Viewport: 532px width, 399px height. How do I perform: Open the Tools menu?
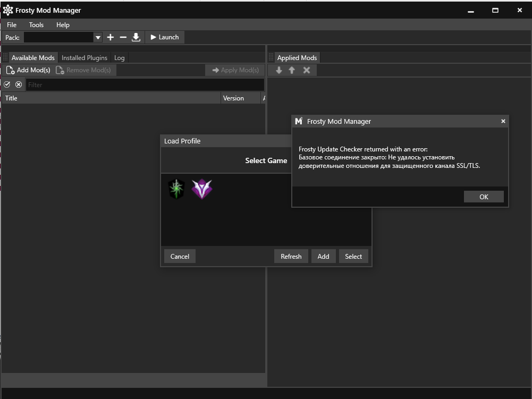[36, 25]
